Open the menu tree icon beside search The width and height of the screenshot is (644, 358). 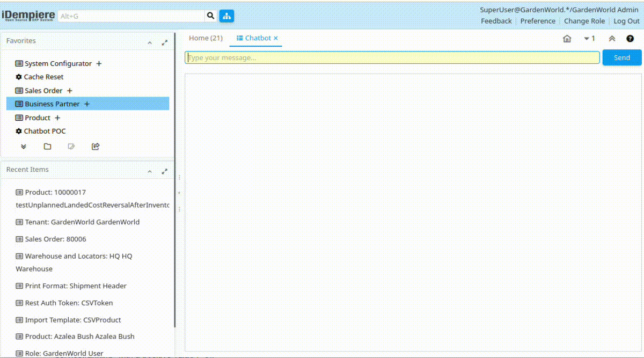tap(226, 16)
